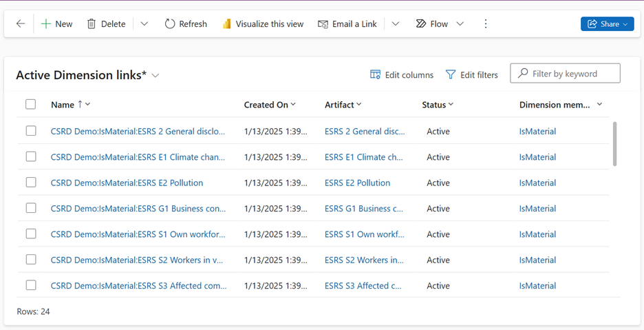Check the ESRS E1 Climate change row
The width and height of the screenshot is (644, 330).
31,157
